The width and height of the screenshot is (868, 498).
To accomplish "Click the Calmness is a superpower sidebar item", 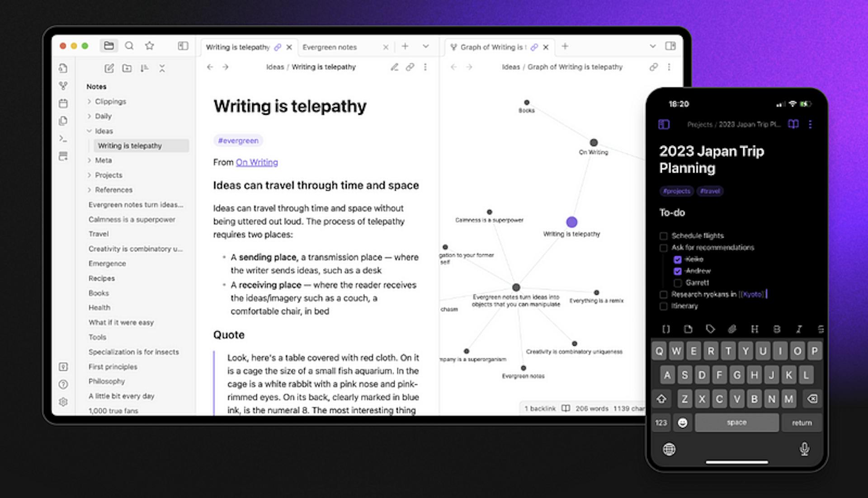I will coord(132,219).
